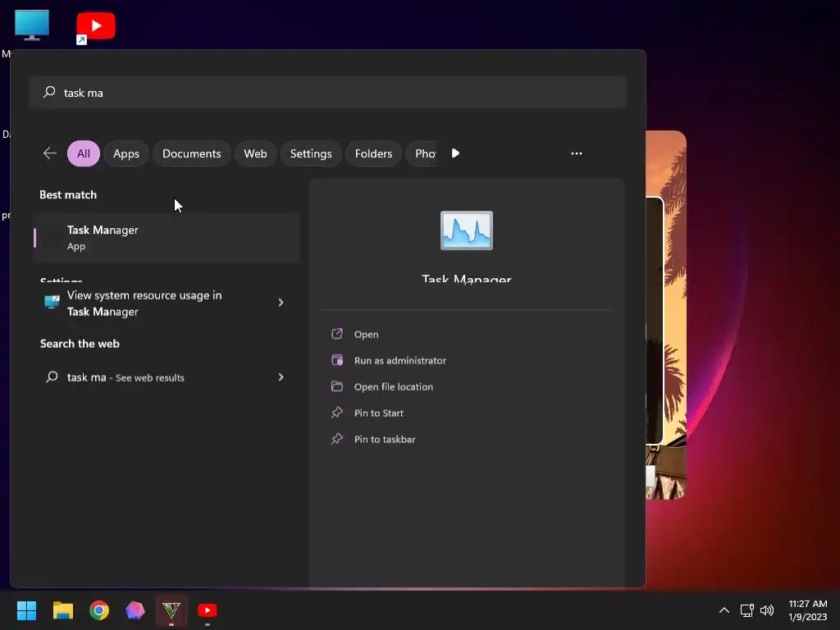
Task: Open the three-dot options menu
Action: point(577,153)
